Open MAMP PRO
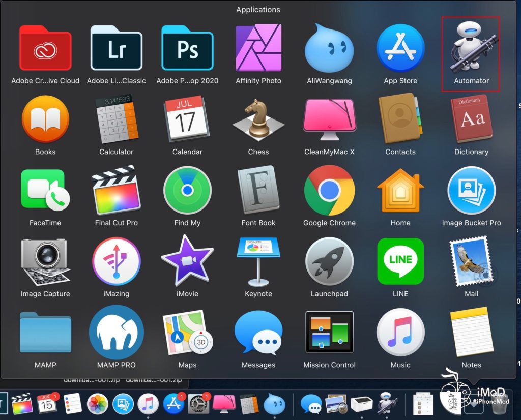This screenshot has height=420, width=521. coord(116,333)
